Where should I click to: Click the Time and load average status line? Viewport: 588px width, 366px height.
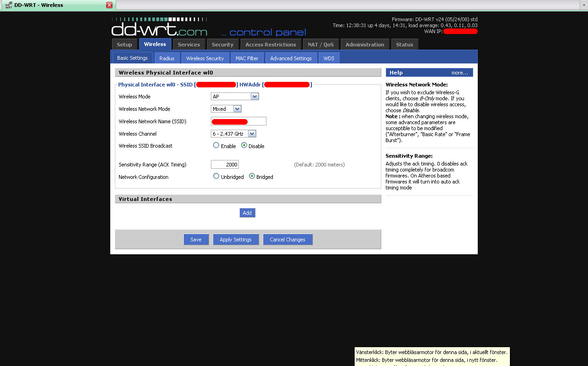pos(405,25)
